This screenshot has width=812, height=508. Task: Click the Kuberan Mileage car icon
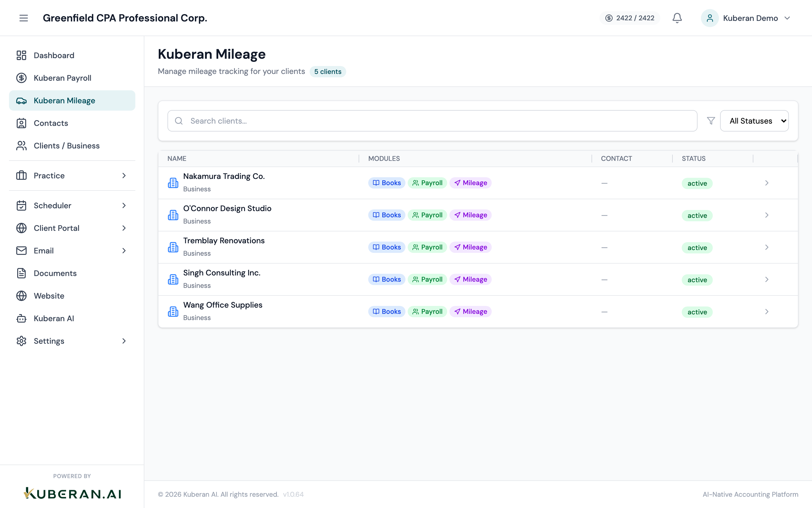21,100
